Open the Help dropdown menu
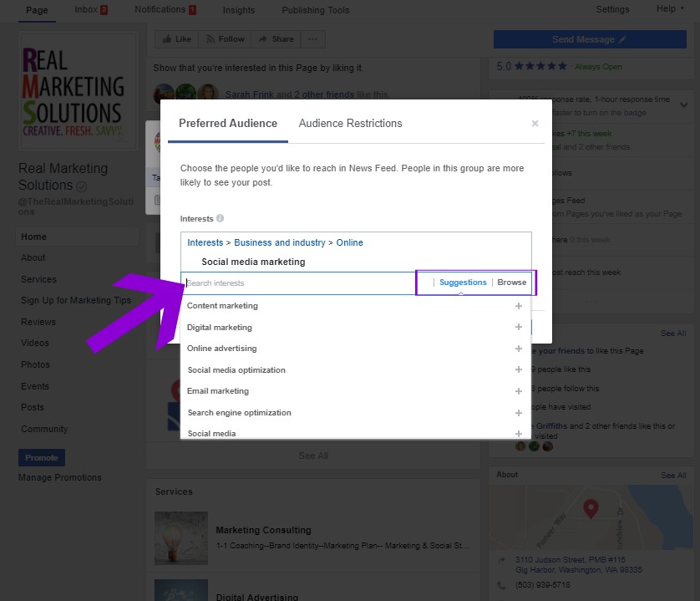This screenshot has height=601, width=700. 670,9
